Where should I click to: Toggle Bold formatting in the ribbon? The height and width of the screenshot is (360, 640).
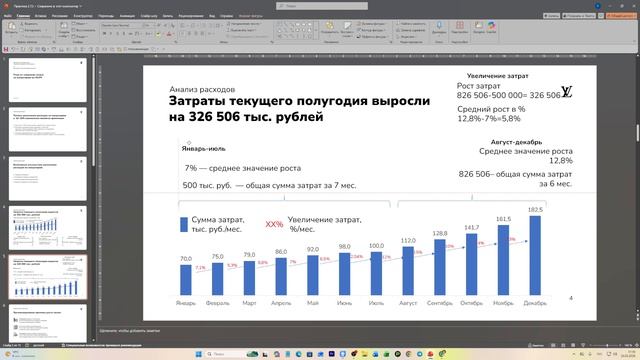104,34
